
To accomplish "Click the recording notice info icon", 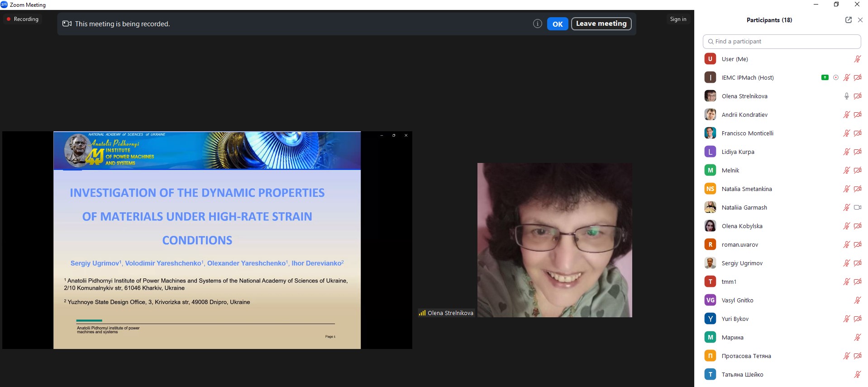I will click(537, 24).
